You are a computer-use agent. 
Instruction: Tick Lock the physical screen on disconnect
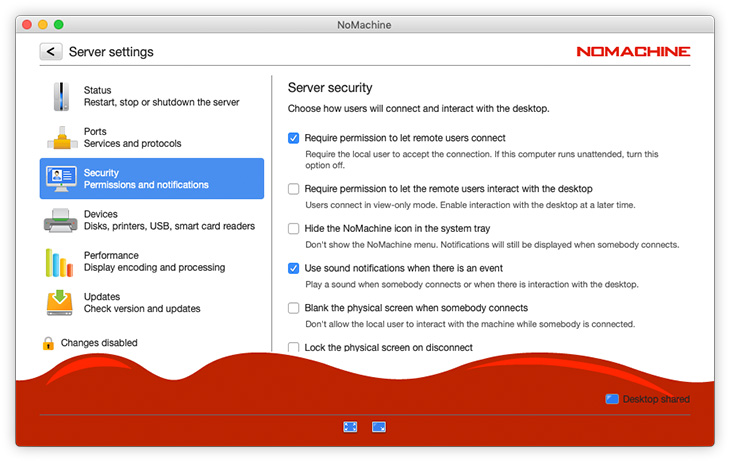coord(294,348)
